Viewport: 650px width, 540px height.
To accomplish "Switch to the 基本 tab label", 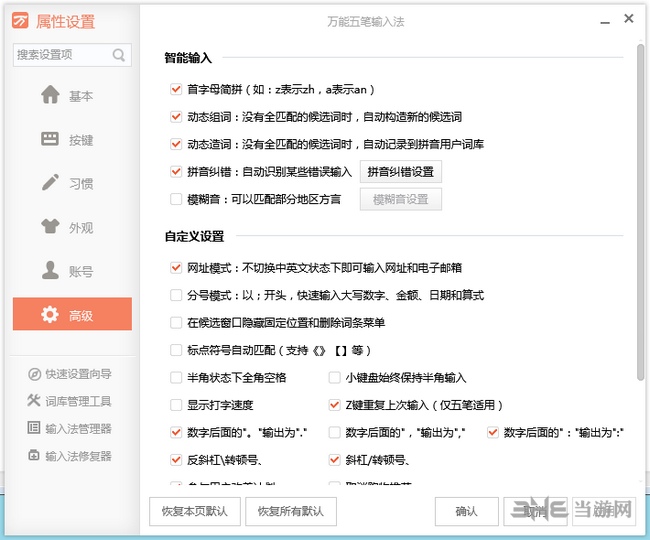I will pos(81,96).
